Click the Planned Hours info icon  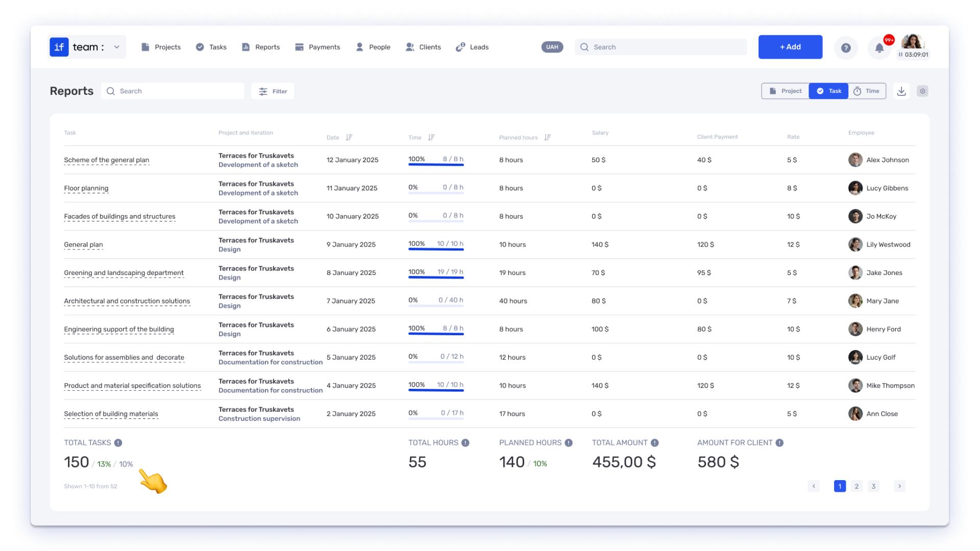(x=569, y=443)
